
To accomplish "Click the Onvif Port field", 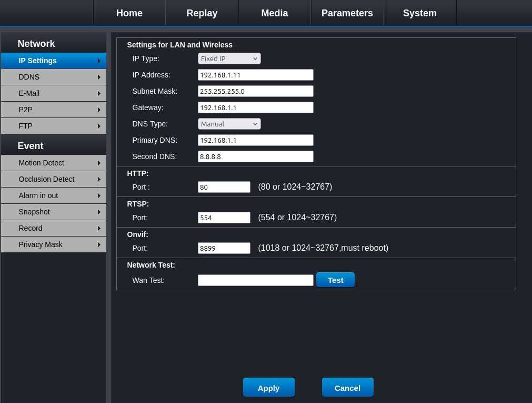I will point(224,248).
